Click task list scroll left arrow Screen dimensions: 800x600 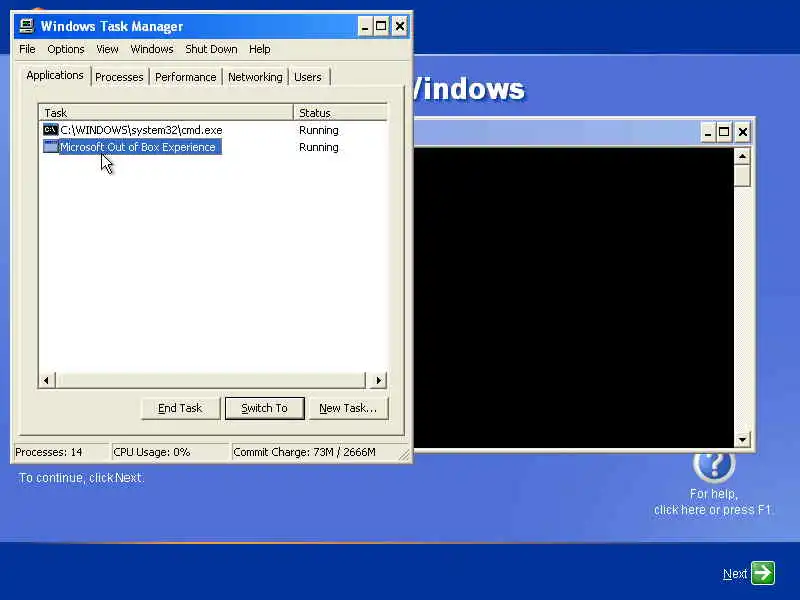click(46, 380)
